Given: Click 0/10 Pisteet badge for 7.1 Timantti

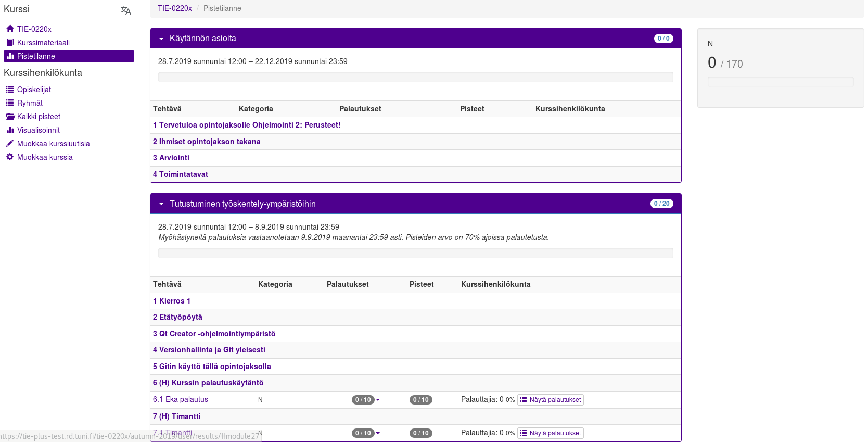Looking at the screenshot, I should 421,433.
